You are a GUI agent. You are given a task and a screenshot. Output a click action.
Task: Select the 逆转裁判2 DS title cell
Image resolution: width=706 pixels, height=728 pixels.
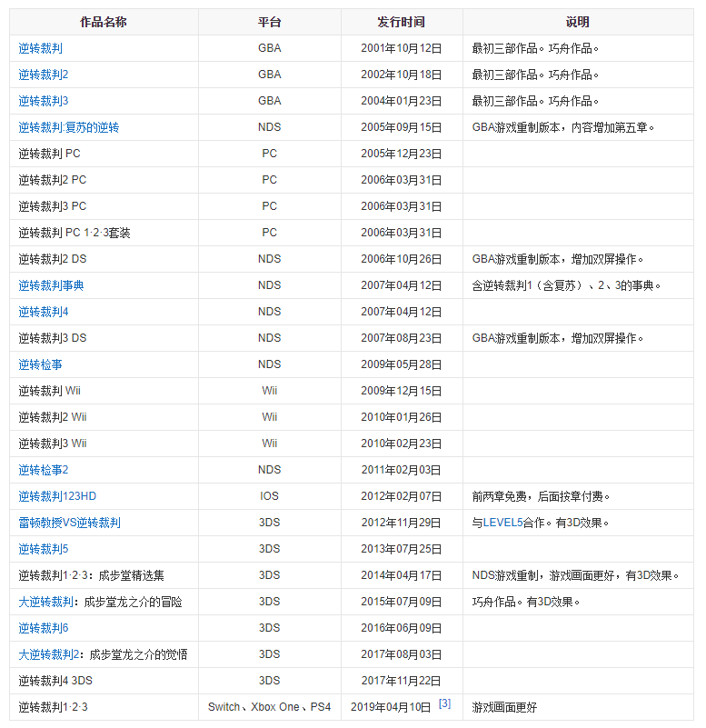pyautogui.click(x=104, y=259)
